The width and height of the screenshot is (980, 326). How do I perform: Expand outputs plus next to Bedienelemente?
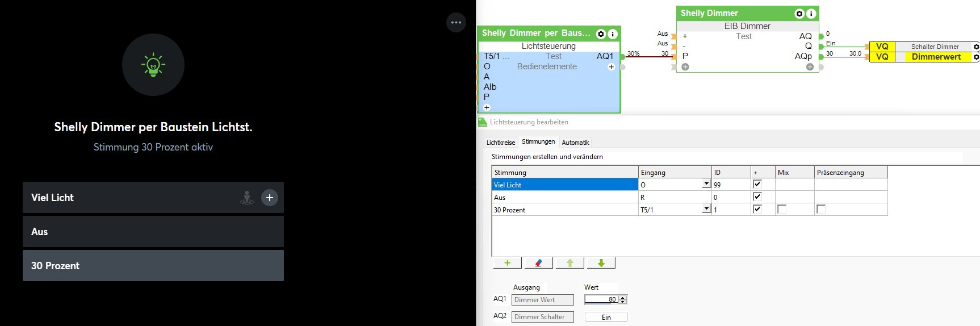[x=612, y=67]
